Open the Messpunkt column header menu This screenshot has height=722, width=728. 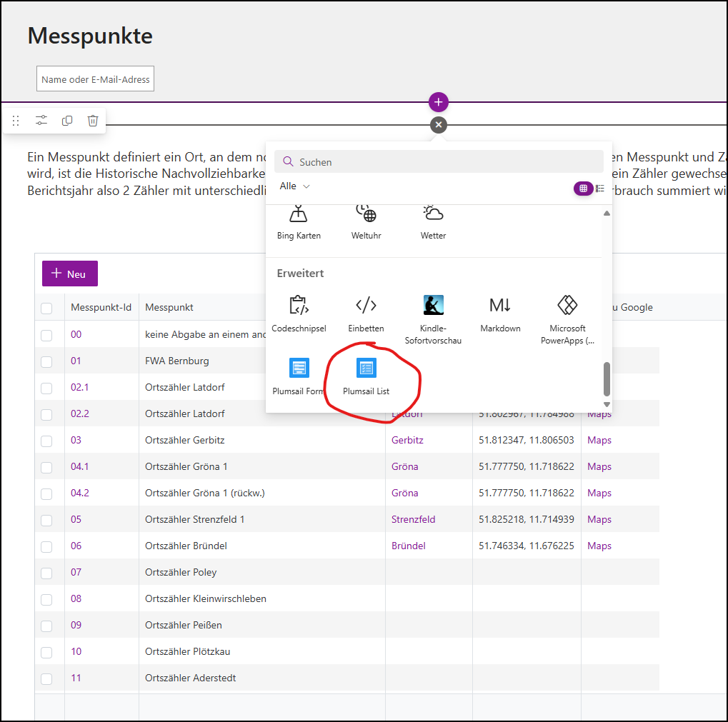[169, 308]
